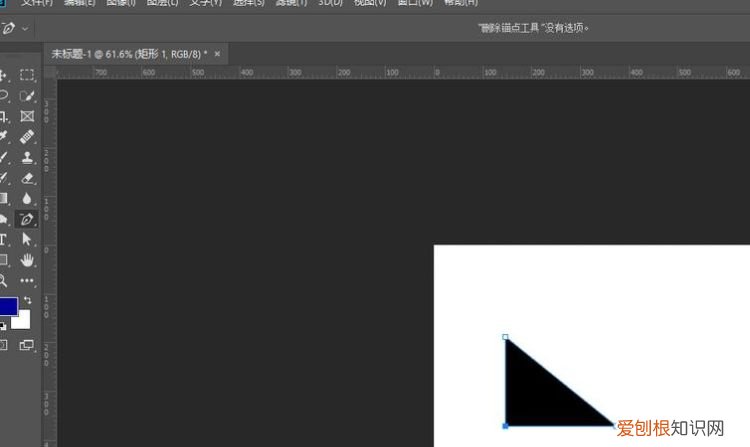Reset to default black and white colors
The width and height of the screenshot is (750, 447).
pyautogui.click(x=3, y=326)
